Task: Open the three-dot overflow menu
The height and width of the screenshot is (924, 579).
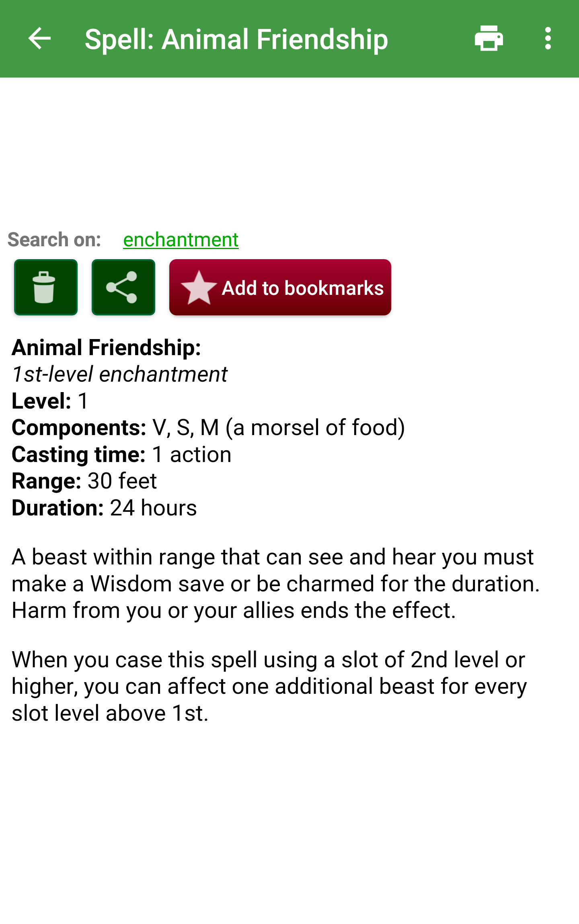Action: (548, 39)
